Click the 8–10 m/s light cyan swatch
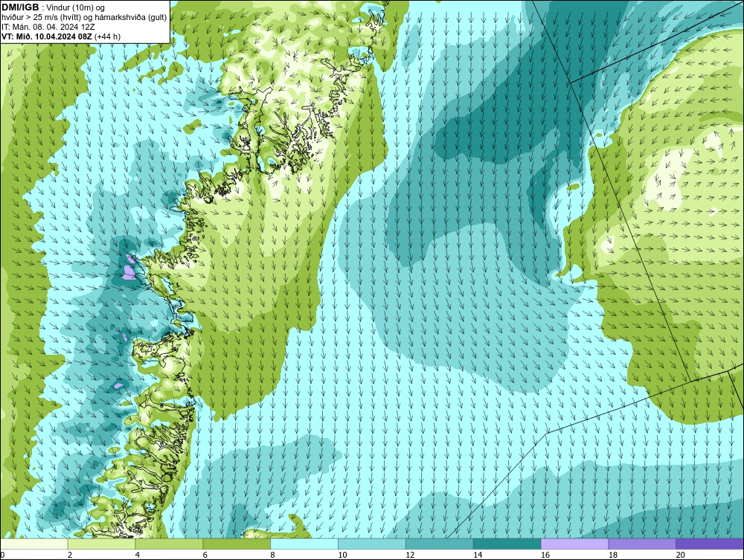744x560 pixels. pyautogui.click(x=304, y=544)
